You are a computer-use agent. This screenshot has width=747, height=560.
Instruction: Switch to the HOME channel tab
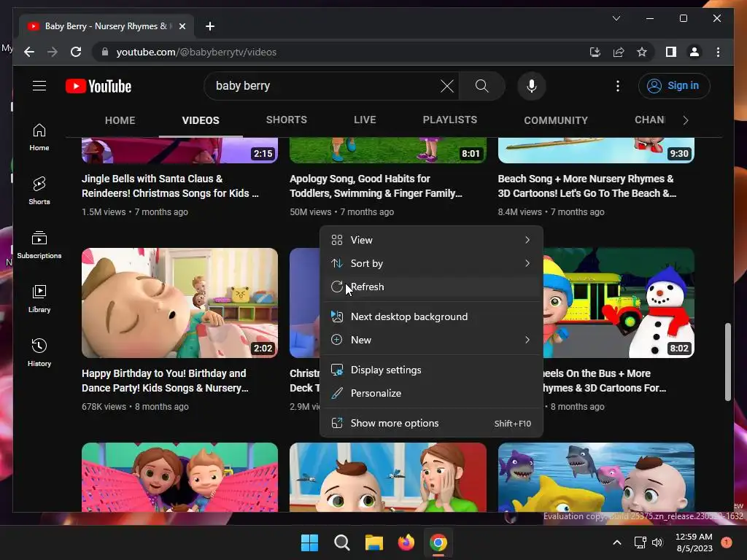[x=120, y=120]
